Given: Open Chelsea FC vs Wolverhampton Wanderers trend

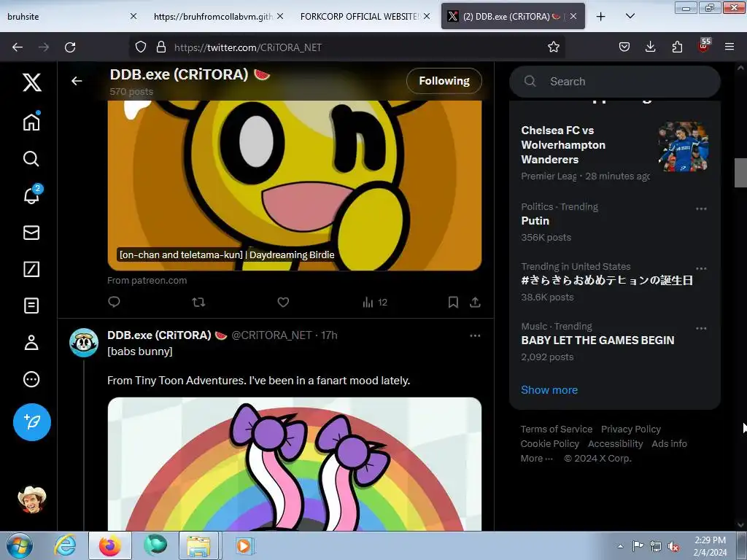Looking at the screenshot, I should pyautogui.click(x=614, y=152).
